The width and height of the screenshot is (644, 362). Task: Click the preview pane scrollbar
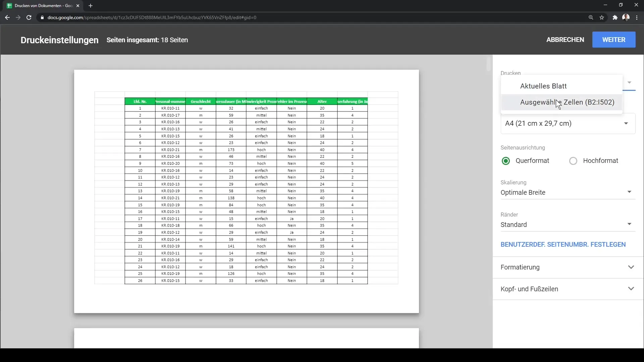(x=488, y=64)
